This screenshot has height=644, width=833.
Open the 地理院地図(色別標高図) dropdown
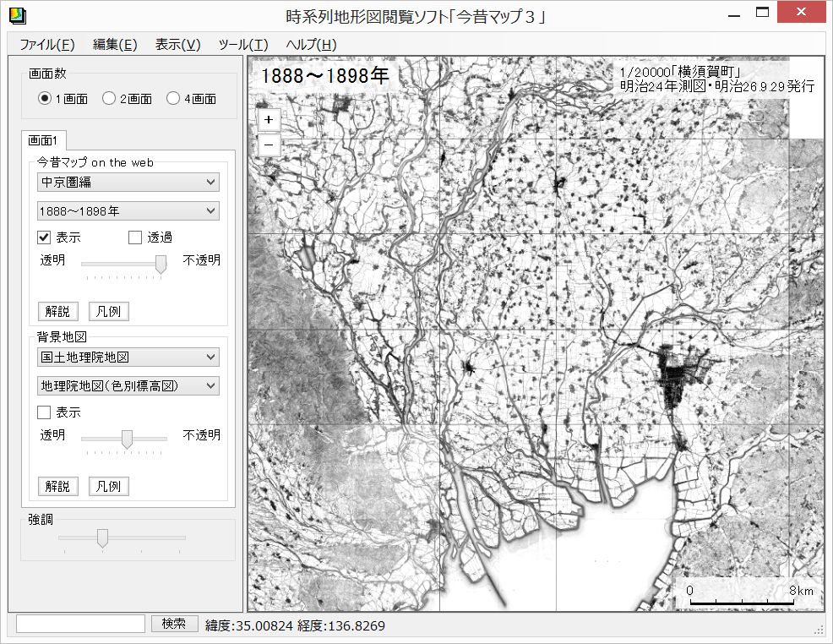[x=128, y=385]
